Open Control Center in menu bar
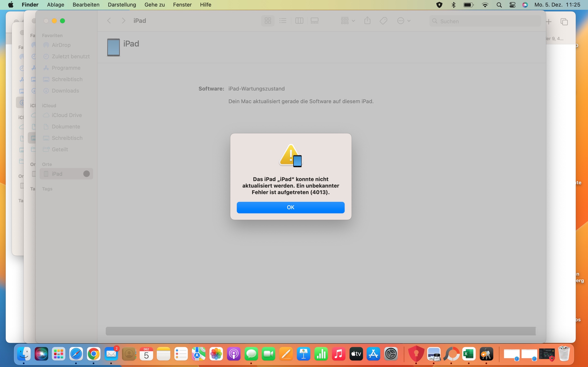The image size is (588, 367). (512, 5)
